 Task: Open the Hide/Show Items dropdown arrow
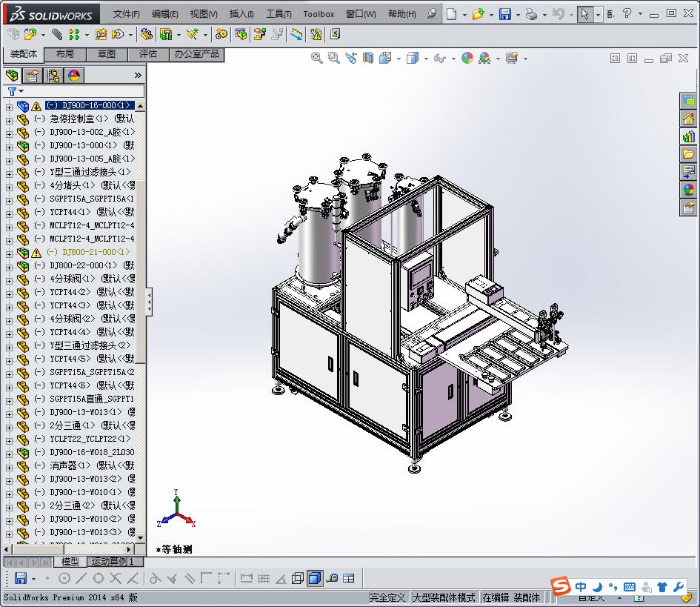453,59
